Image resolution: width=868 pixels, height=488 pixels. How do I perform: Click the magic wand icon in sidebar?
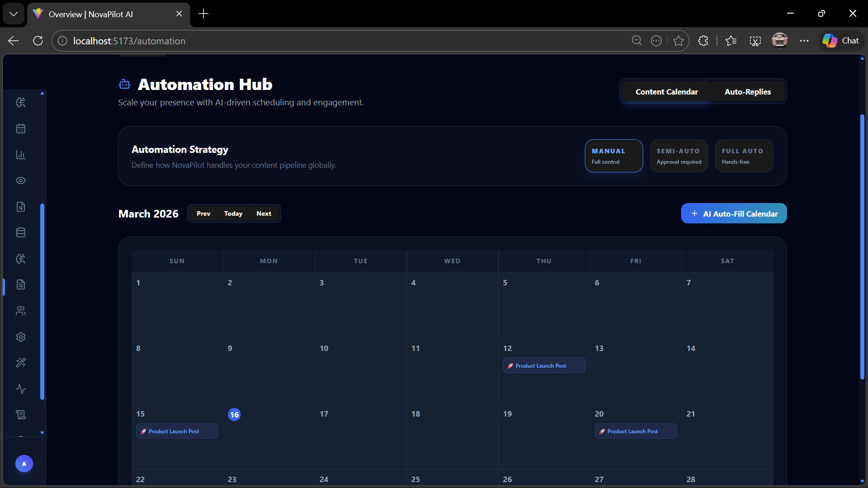tap(21, 363)
